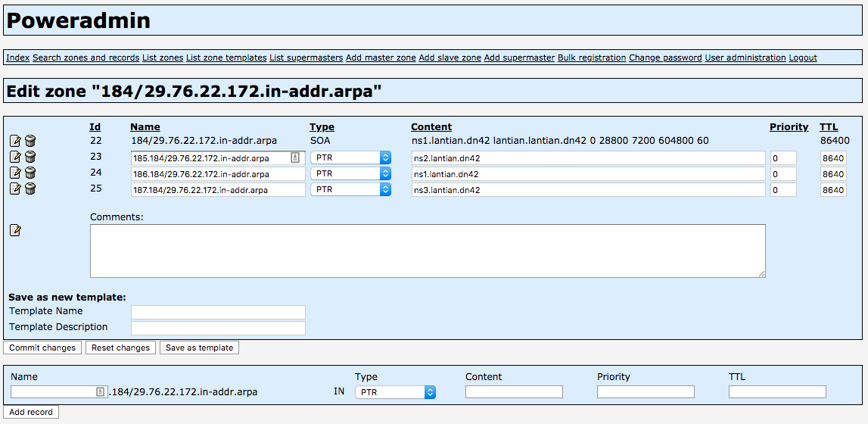This screenshot has height=424, width=868.
Task: Open Type dropdown for record 23
Action: point(351,157)
